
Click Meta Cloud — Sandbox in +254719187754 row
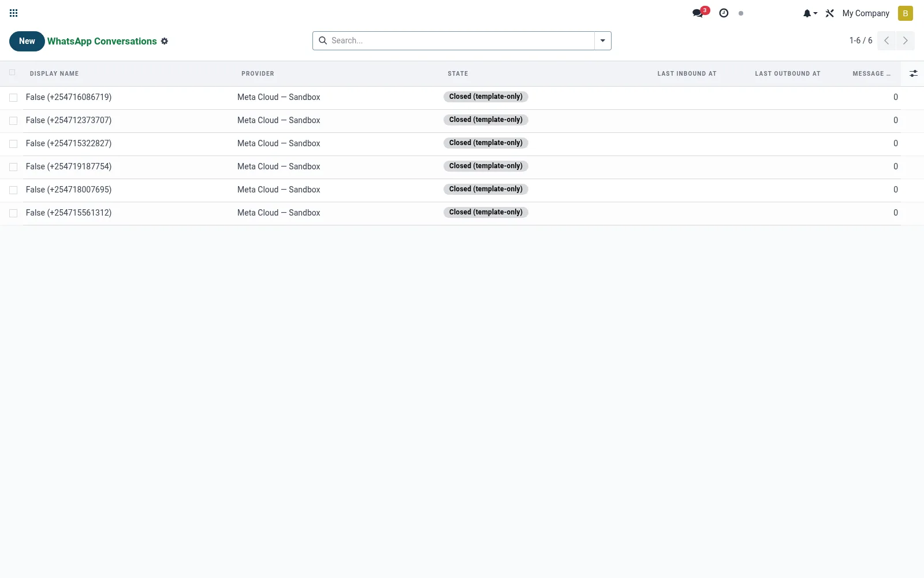tap(278, 166)
